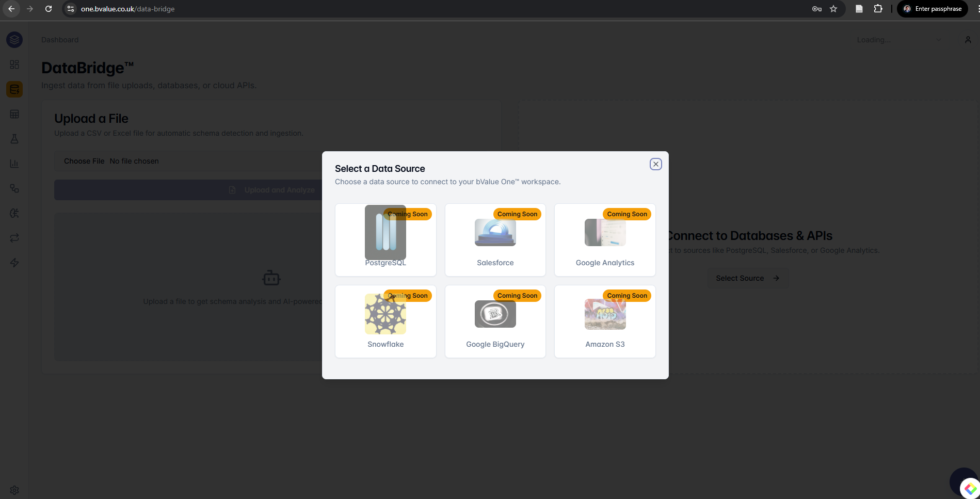Open the Dashboard breadcrumb link
The width and height of the screenshot is (980, 499).
59,39
